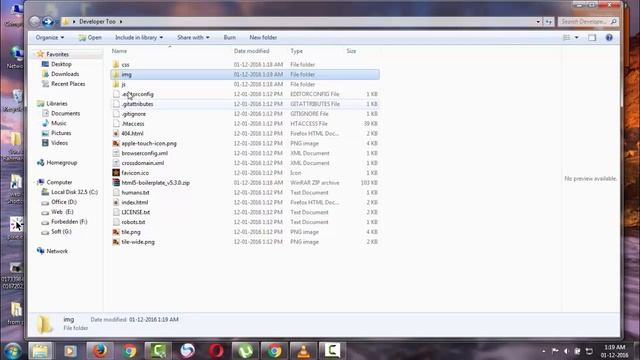Image resolution: width=640 pixels, height=360 pixels.
Task: Sort by the Size column header
Action: tap(351, 51)
